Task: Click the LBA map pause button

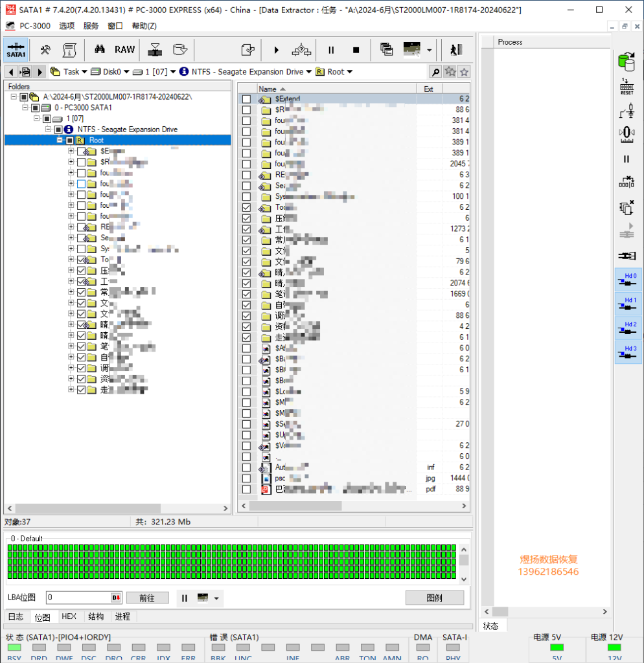Action: (185, 598)
